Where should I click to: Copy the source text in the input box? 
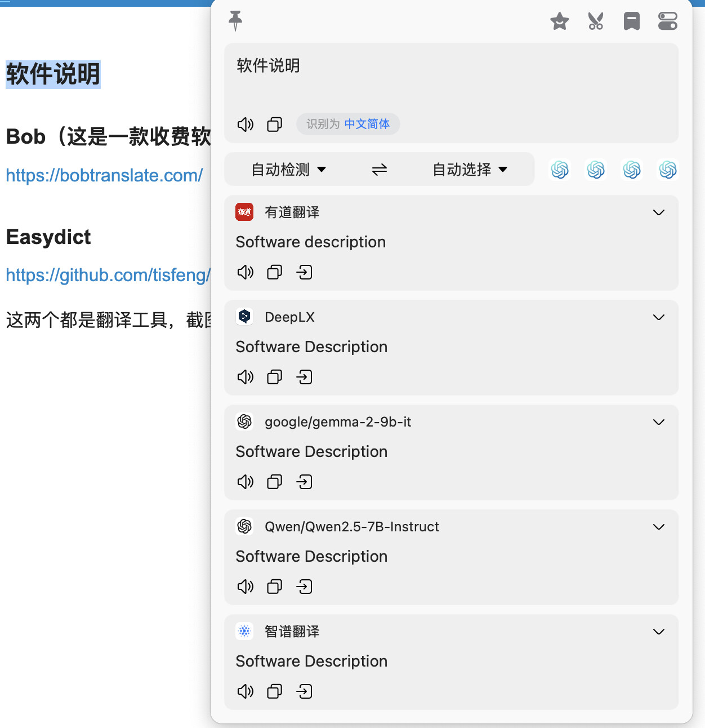tap(275, 124)
